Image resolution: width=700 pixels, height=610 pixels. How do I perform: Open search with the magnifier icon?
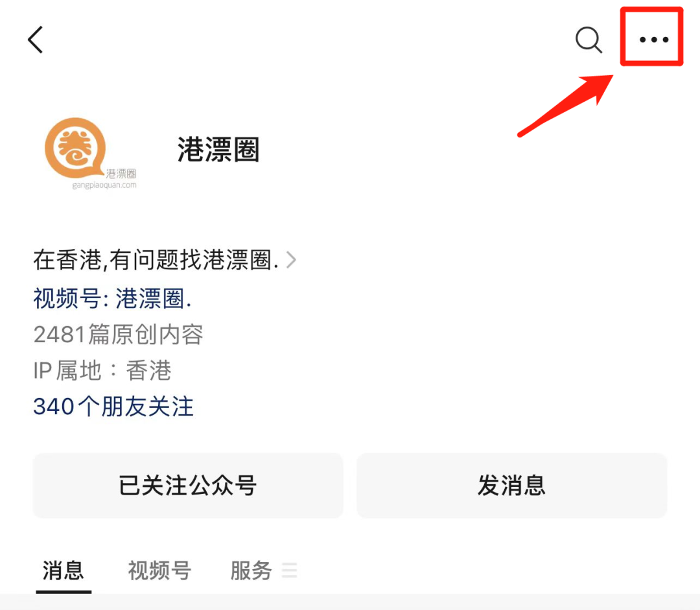[589, 40]
